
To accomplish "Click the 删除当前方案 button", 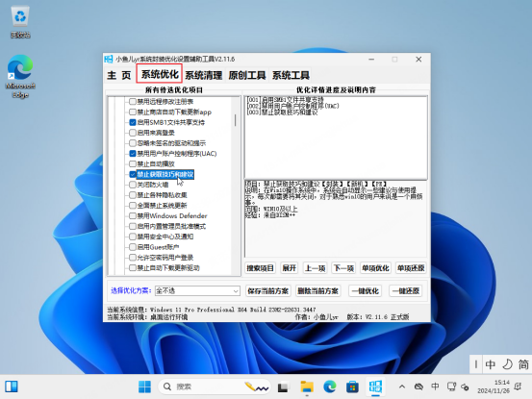I will 317,291.
